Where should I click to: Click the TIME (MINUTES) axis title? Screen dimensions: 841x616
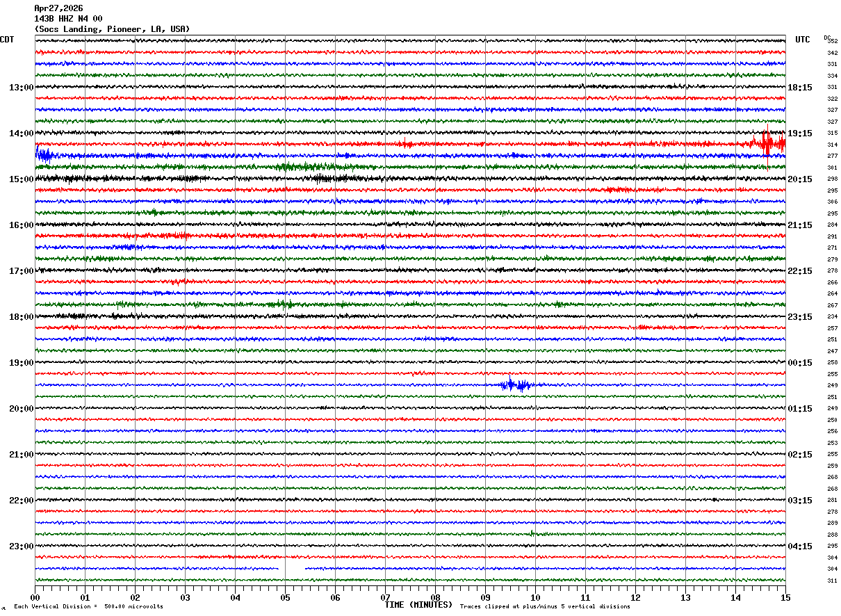coord(418,605)
